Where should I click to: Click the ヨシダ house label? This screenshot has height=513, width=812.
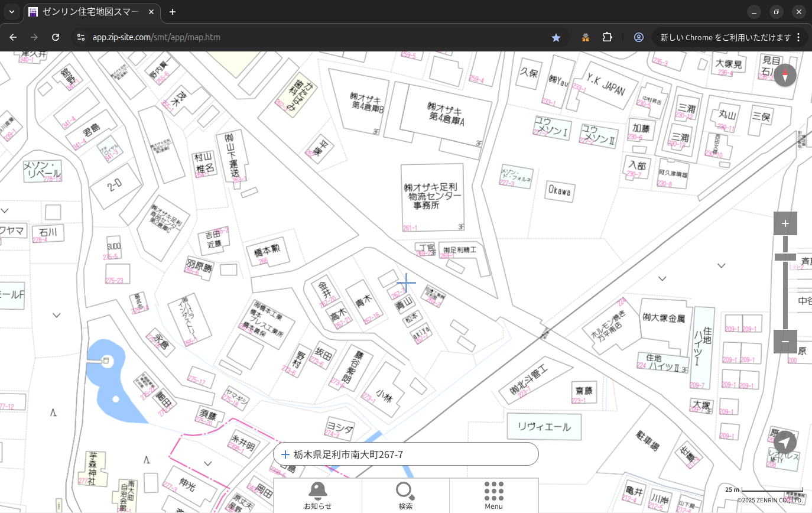coord(340,428)
